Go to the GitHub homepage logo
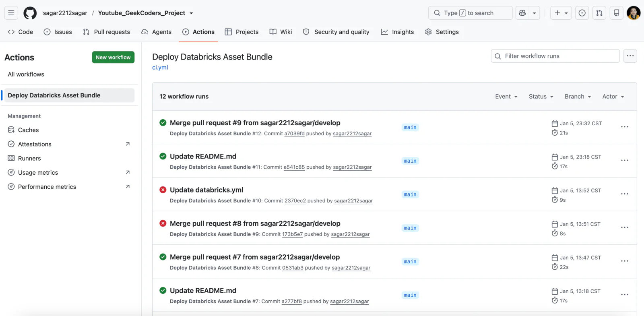Image resolution: width=644 pixels, height=316 pixels. (x=30, y=13)
